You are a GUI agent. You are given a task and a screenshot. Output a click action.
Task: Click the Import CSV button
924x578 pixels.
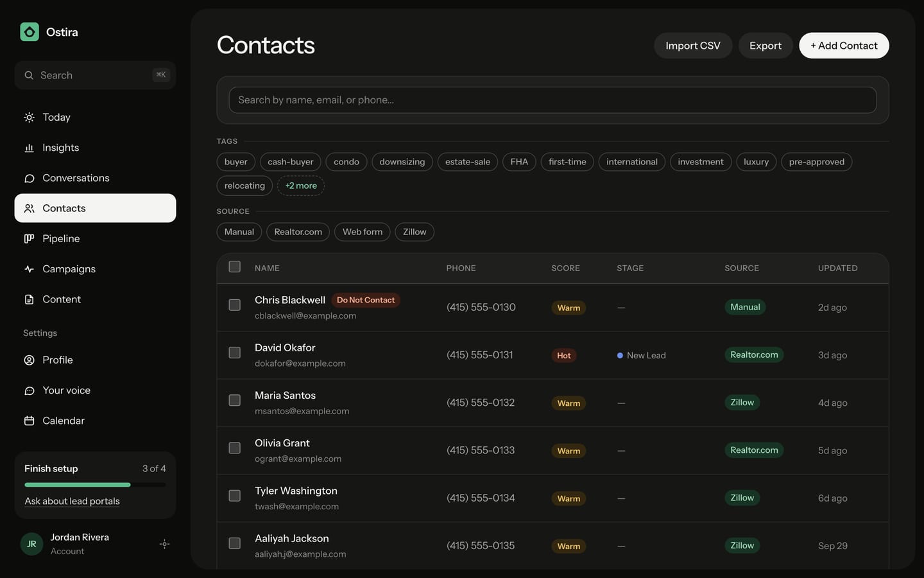click(693, 46)
